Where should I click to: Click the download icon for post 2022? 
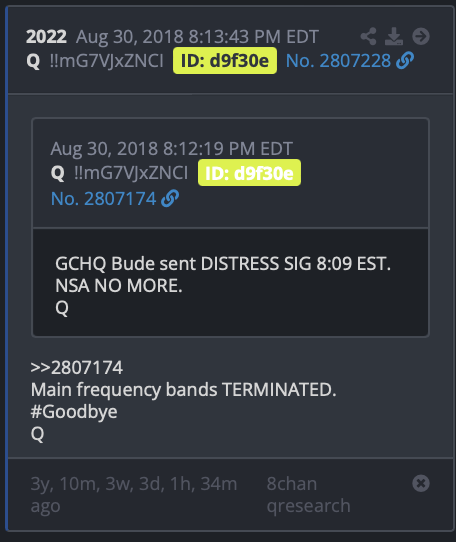(394, 36)
